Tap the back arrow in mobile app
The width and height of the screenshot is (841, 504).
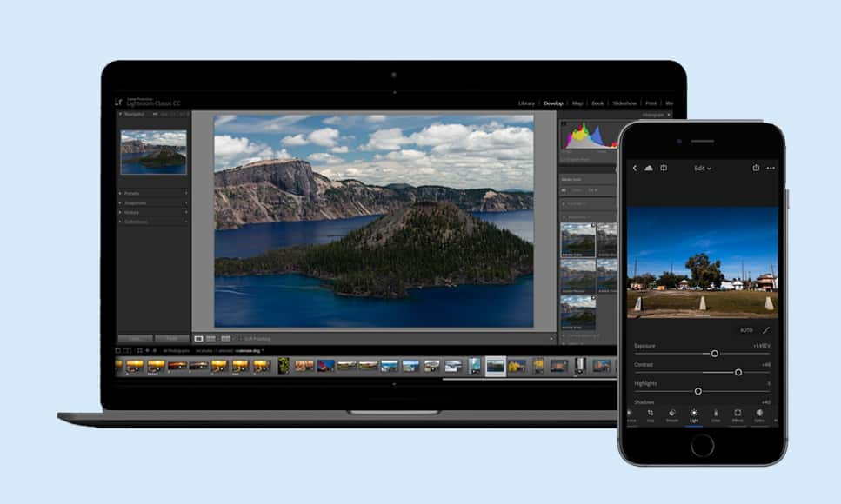[x=635, y=168]
